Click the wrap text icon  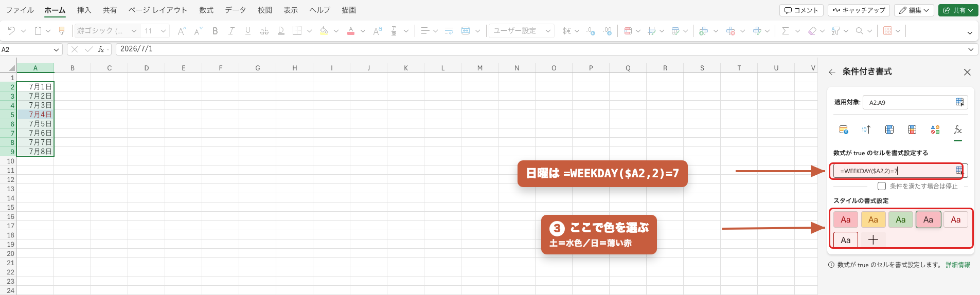(x=449, y=31)
